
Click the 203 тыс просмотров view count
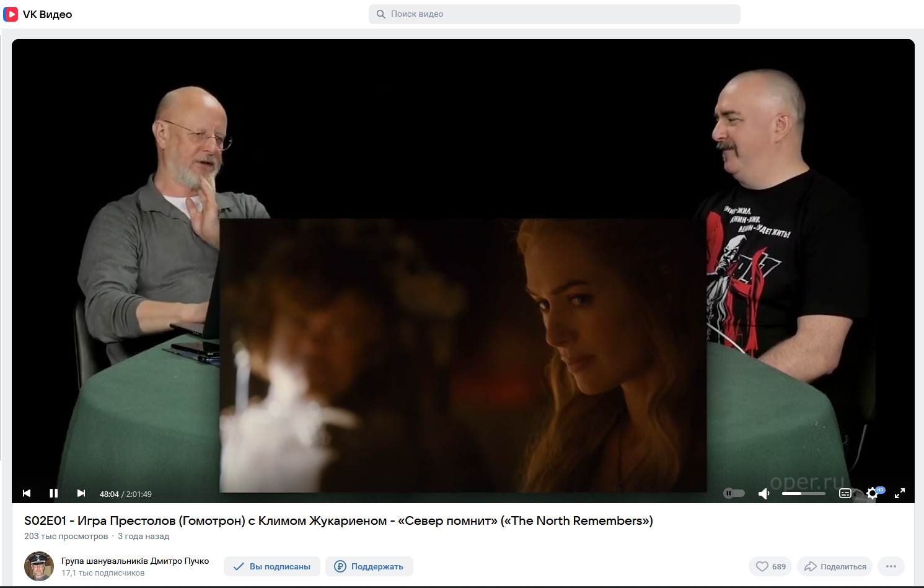pos(66,537)
